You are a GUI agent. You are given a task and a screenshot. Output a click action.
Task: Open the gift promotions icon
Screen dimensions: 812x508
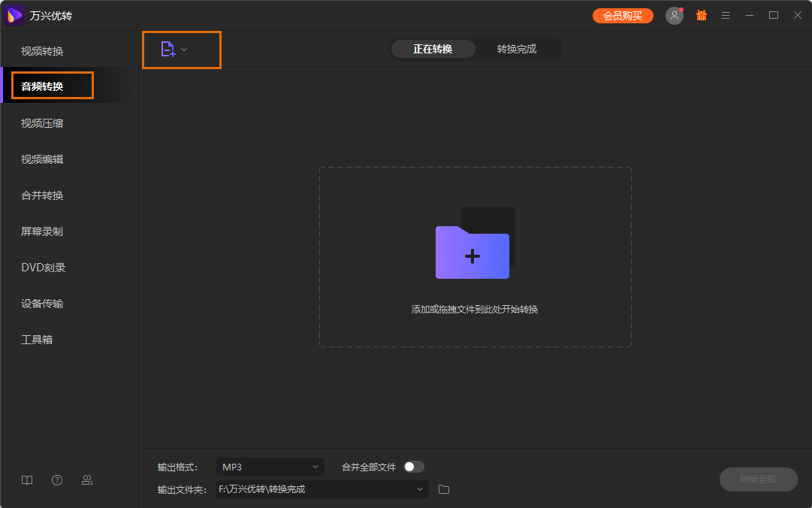coord(701,15)
